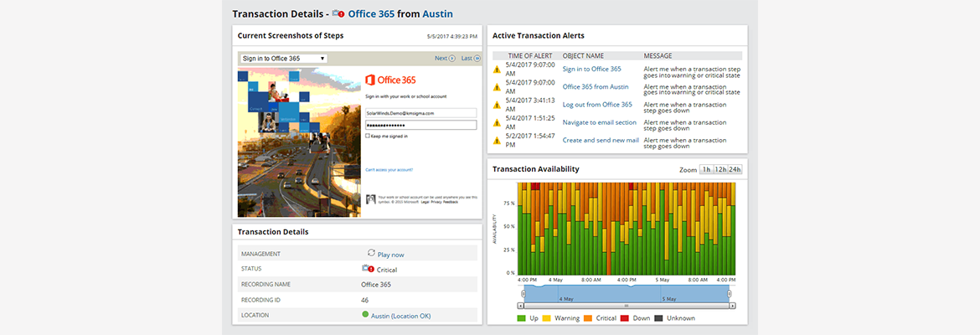Click the 5/4/2017 1:51:25 AM alert time
Viewport: 980px width, 335px height.
click(530, 122)
